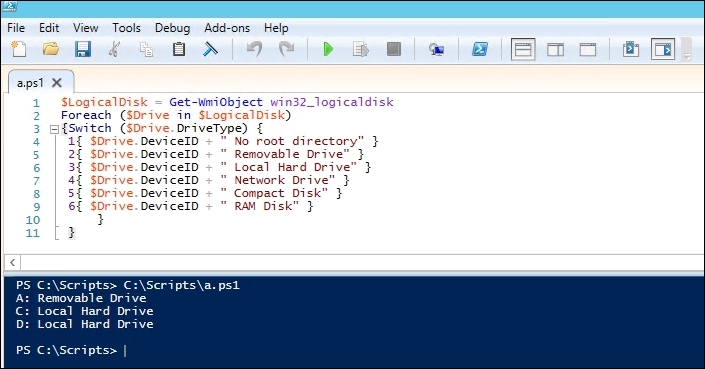Run selection with the page-arrow icon
Screen dimensions: 705x369
tap(361, 49)
